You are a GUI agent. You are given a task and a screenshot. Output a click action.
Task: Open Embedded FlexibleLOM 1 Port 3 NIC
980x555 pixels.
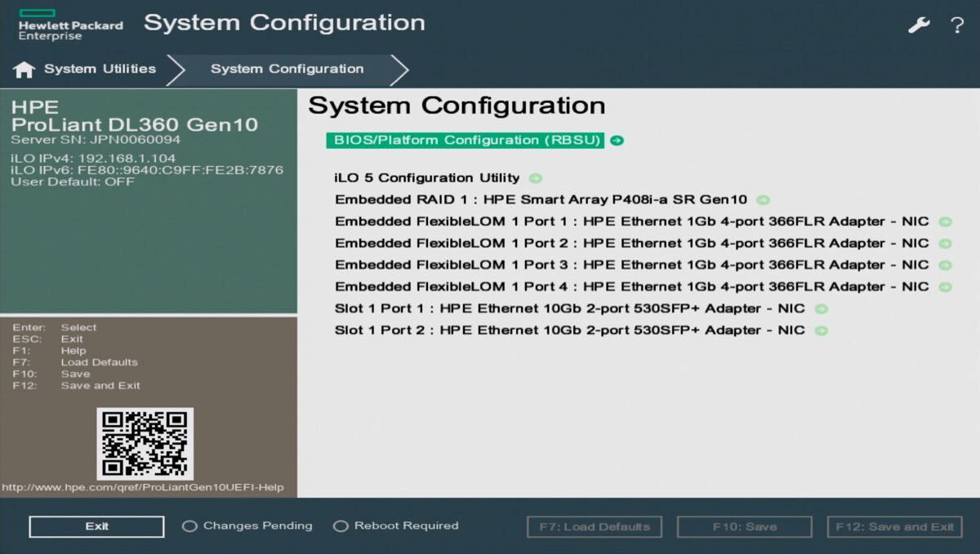[x=632, y=265]
